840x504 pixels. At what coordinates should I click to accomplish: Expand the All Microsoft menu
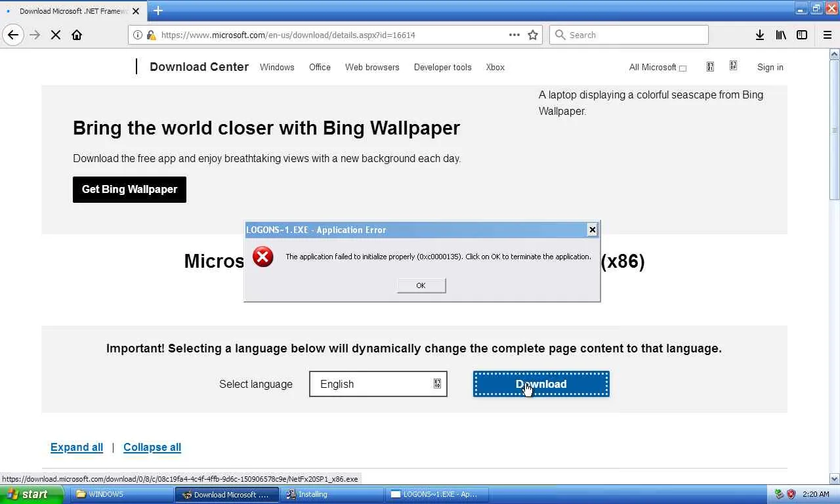pos(658,67)
